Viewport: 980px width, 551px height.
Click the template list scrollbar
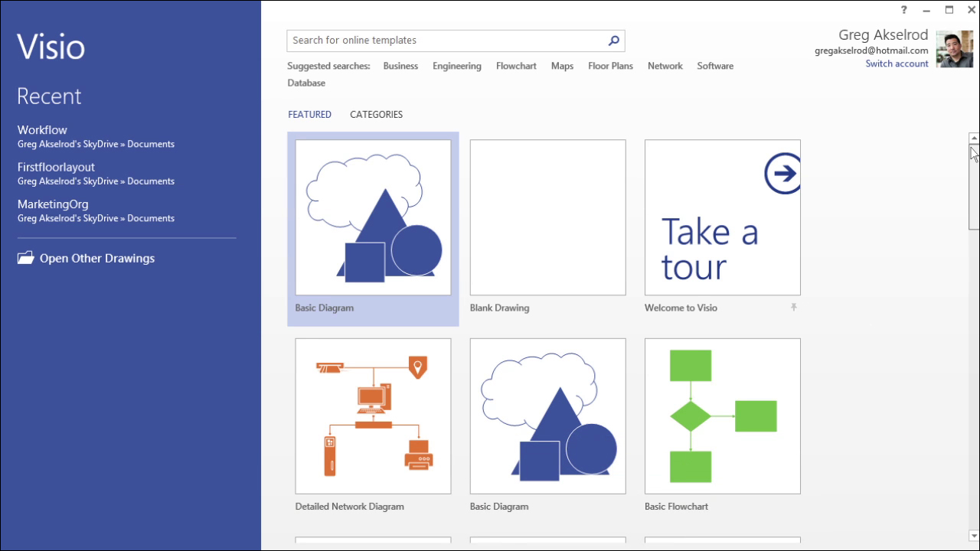point(973,176)
